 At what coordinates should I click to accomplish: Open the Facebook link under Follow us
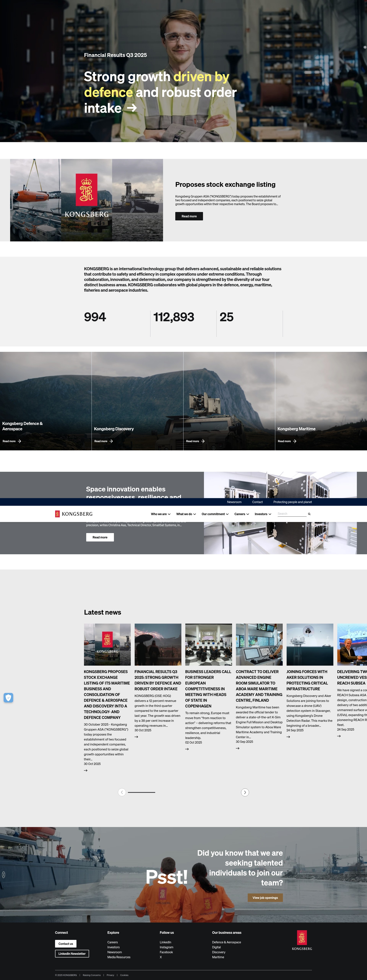[x=166, y=952]
